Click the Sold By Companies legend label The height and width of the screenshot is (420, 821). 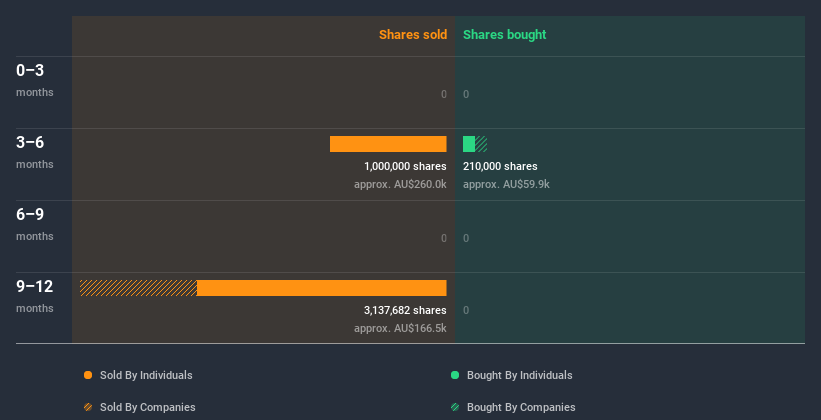(x=148, y=407)
